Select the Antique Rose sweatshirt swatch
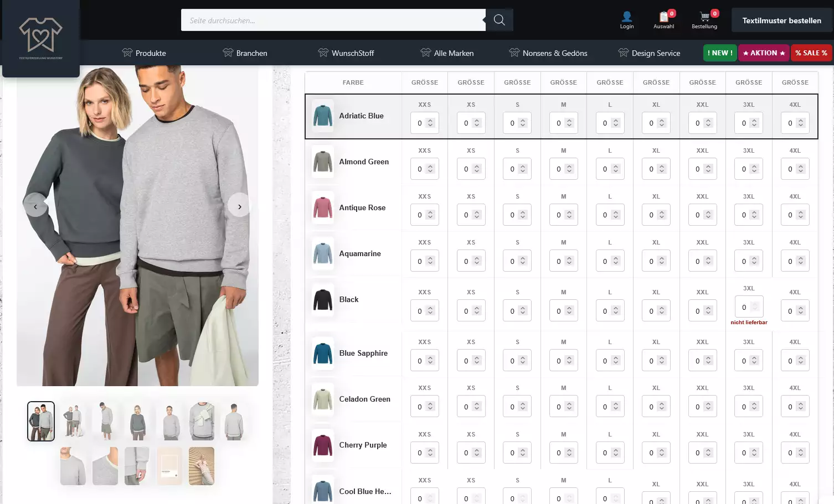The image size is (834, 504). 322,207
